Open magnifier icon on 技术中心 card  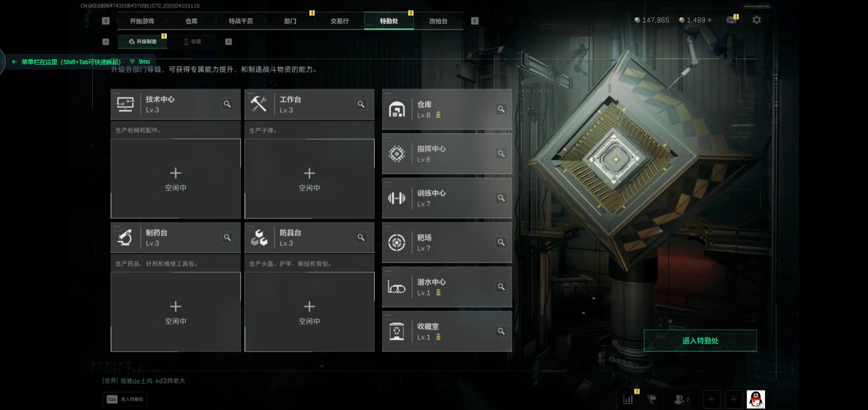pyautogui.click(x=227, y=104)
